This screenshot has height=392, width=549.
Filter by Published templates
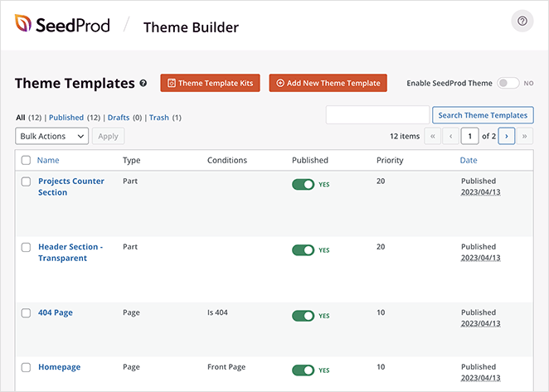click(x=65, y=118)
